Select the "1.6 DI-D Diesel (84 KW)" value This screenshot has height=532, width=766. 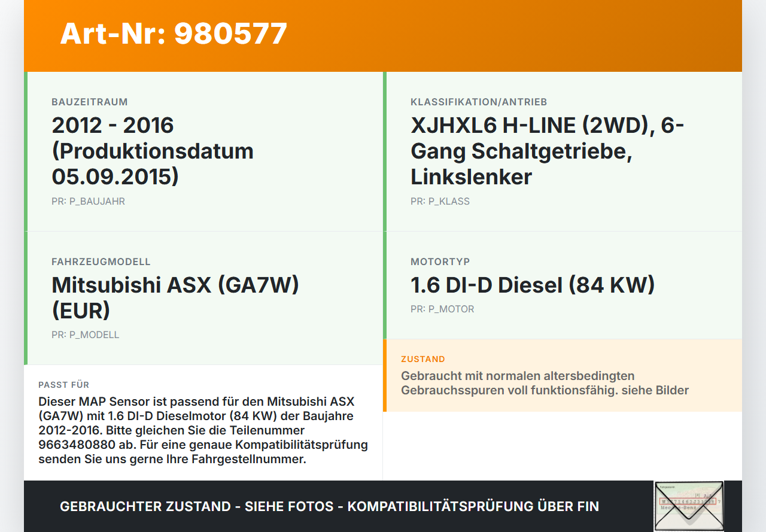[533, 285]
